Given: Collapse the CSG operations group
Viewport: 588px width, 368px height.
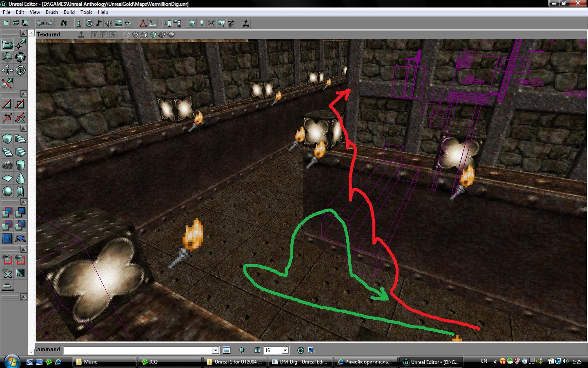Looking at the screenshot, I should tap(24, 202).
